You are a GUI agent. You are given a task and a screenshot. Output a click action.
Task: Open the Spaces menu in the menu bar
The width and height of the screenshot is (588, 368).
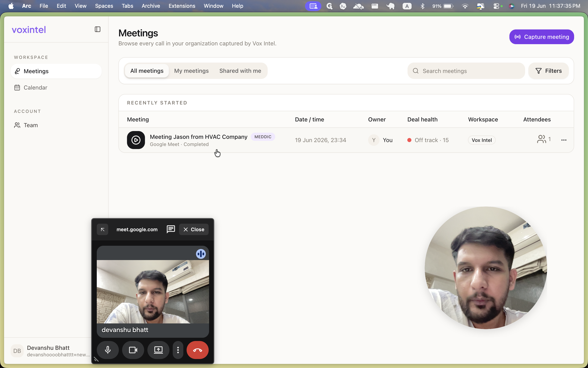pos(104,6)
